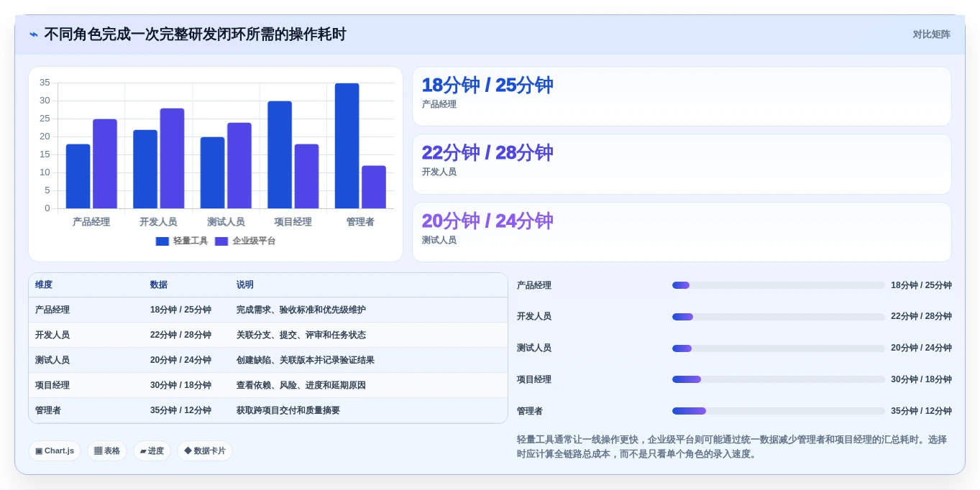Image resolution: width=980 pixels, height=490 pixels.
Task: Select the 产品经理 progress bar
Action: point(779,285)
